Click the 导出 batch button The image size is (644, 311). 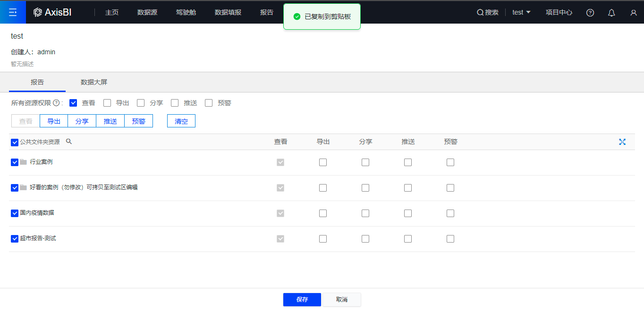(54, 121)
